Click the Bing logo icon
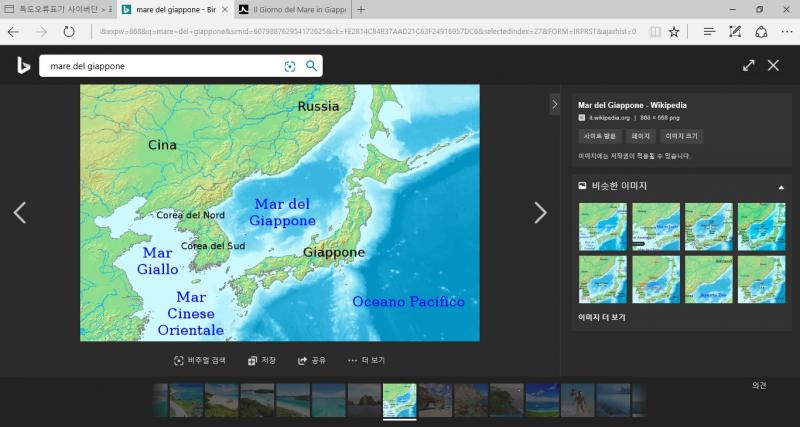The image size is (800, 427). click(x=22, y=66)
